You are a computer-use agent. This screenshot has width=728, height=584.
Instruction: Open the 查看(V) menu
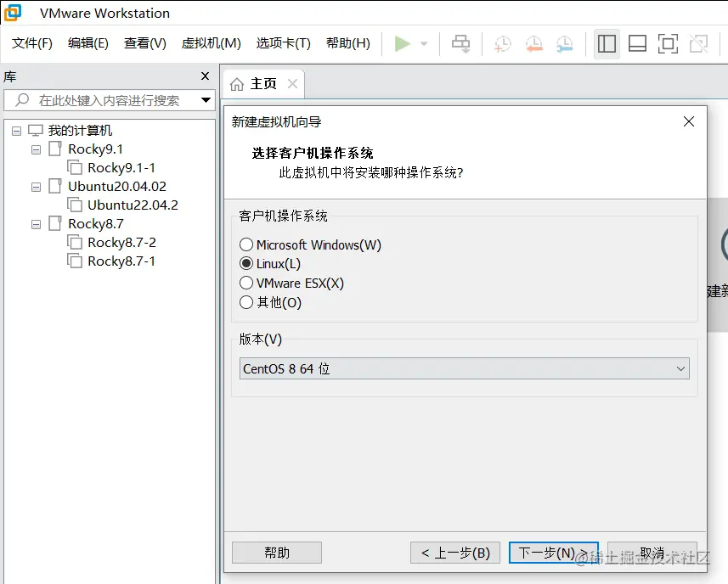tap(145, 43)
